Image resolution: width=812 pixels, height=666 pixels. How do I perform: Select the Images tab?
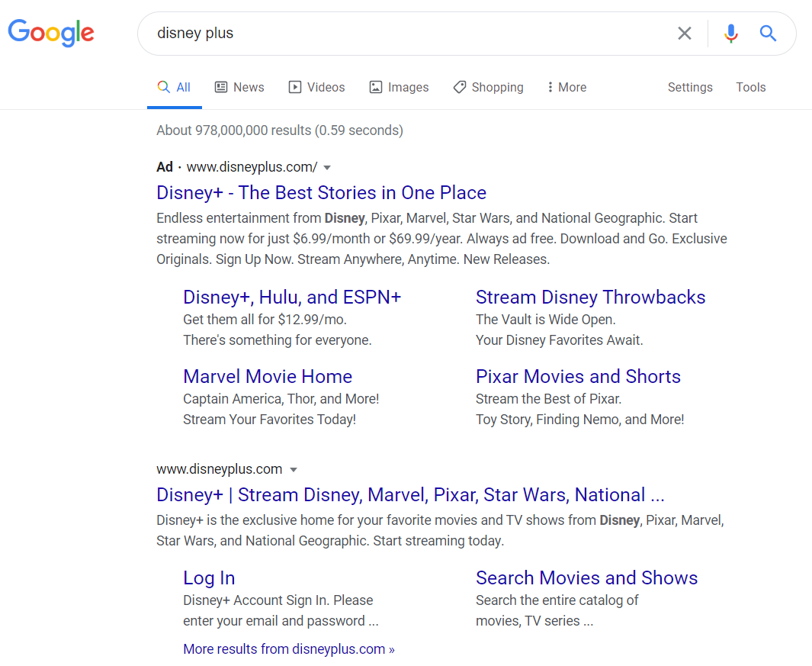[x=399, y=87]
